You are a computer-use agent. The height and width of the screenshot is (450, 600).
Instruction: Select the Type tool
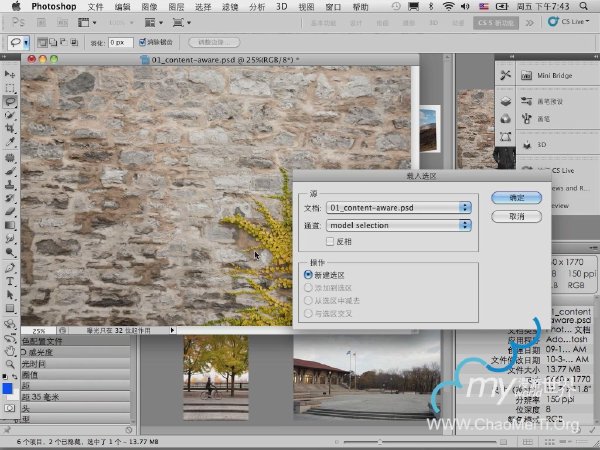10,281
